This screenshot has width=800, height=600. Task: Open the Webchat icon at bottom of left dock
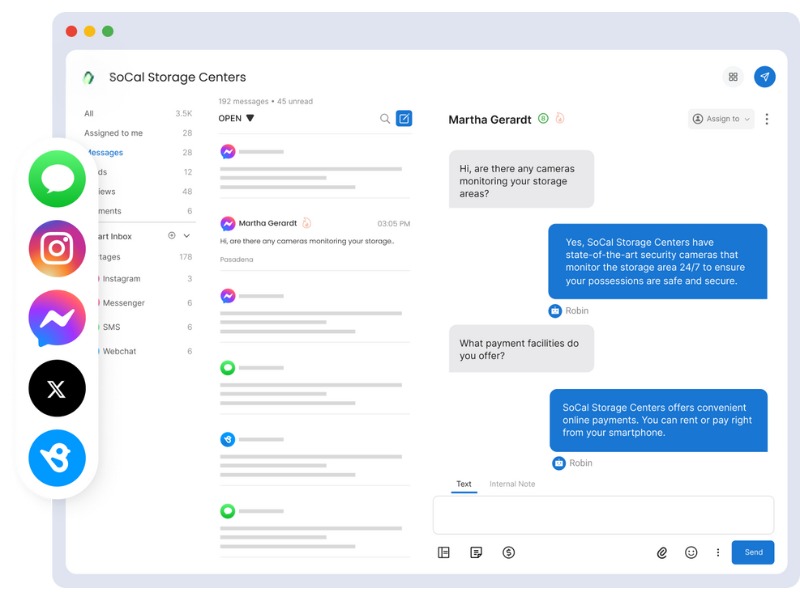(x=57, y=458)
